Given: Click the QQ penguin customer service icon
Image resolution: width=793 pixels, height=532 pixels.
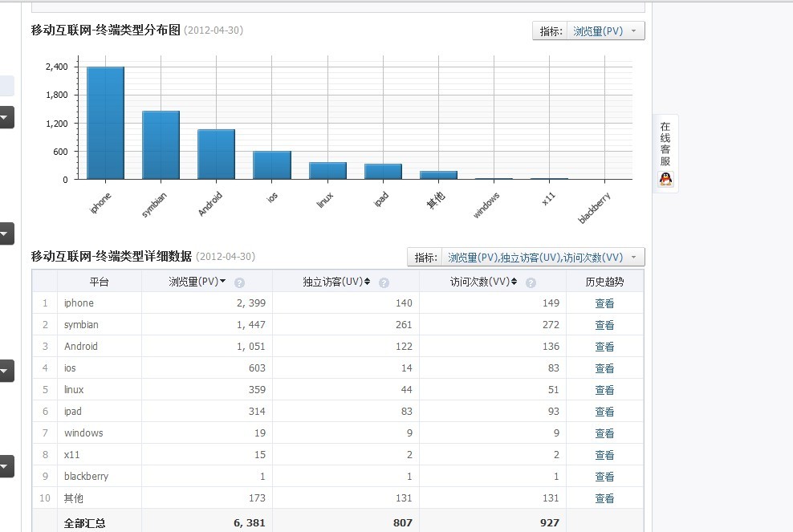Looking at the screenshot, I should [665, 179].
